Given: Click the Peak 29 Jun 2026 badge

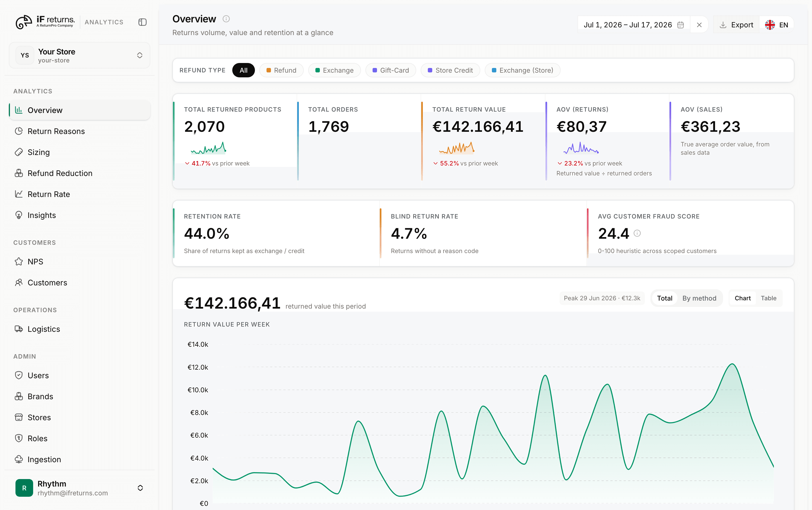Looking at the screenshot, I should pos(602,298).
